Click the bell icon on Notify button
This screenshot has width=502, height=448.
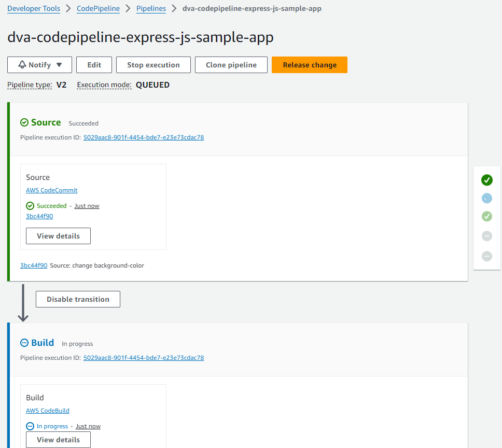[22, 65]
